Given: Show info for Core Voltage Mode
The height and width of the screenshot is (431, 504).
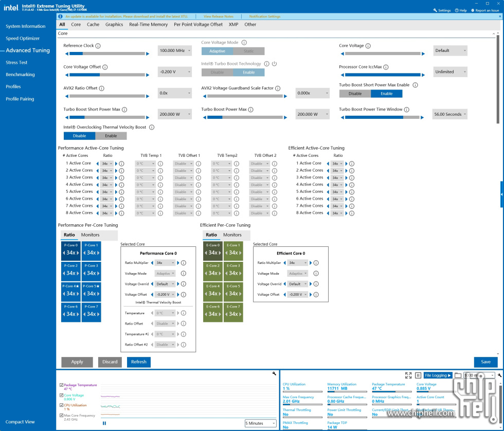Looking at the screenshot, I should 244,42.
